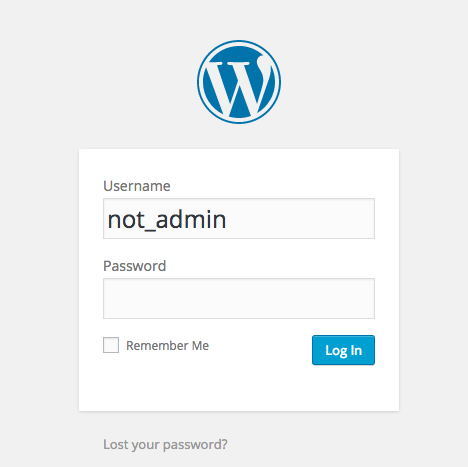The height and width of the screenshot is (467, 468).
Task: Click the square box beside Remember Me
Action: click(111, 345)
